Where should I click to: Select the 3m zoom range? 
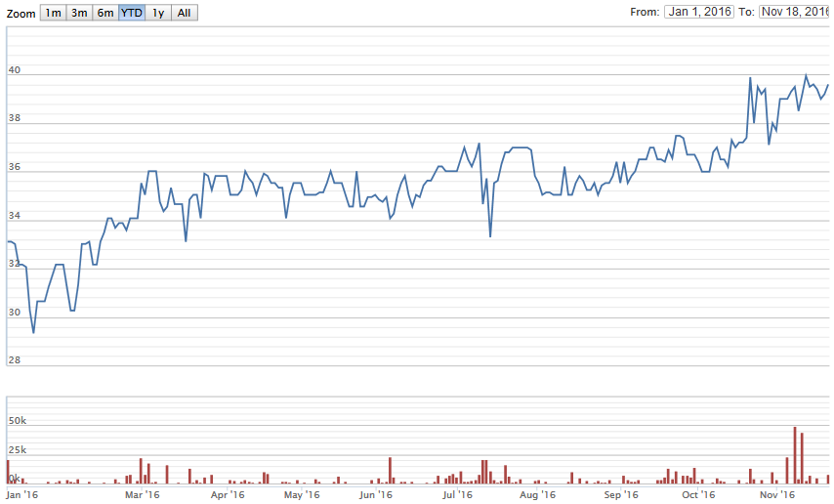coord(79,13)
